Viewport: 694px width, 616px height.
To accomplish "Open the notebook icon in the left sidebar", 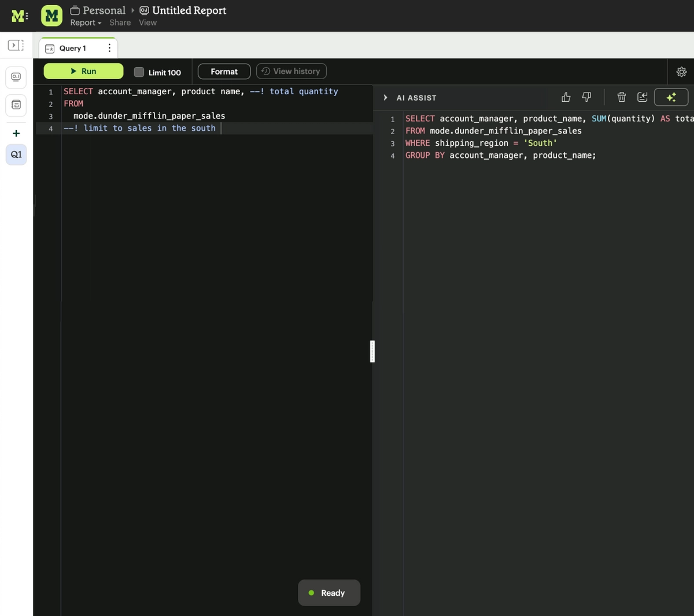I will coord(16,105).
